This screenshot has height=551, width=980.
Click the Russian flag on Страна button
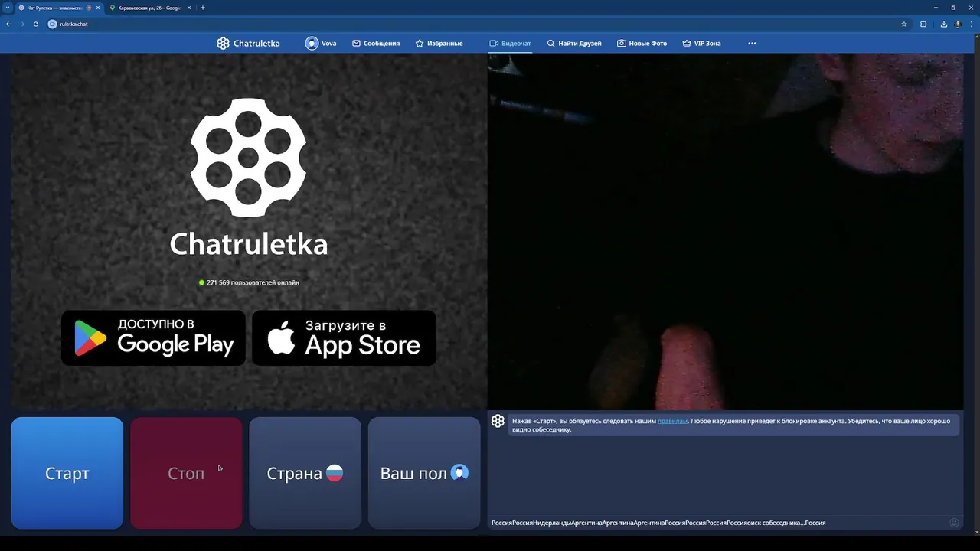click(x=335, y=473)
